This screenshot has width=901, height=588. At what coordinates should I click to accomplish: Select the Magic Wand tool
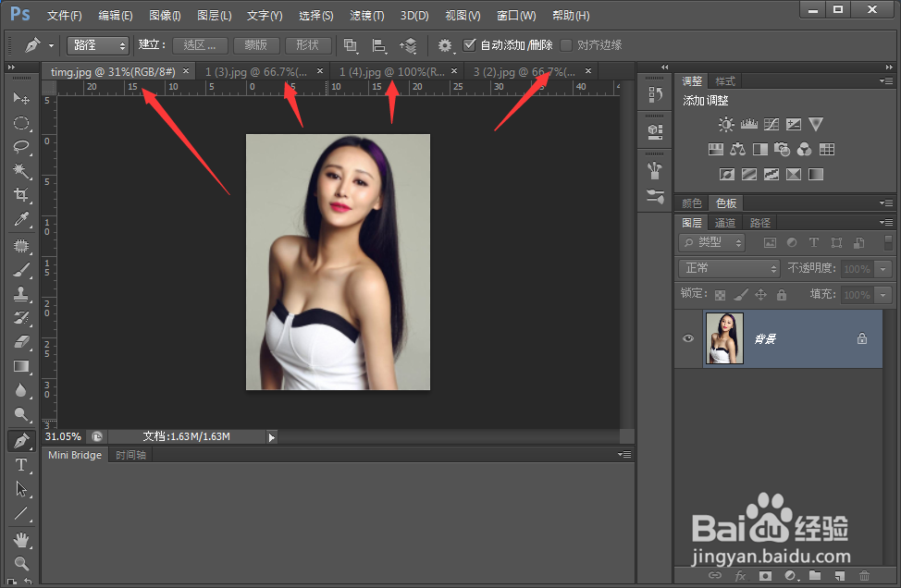(21, 170)
